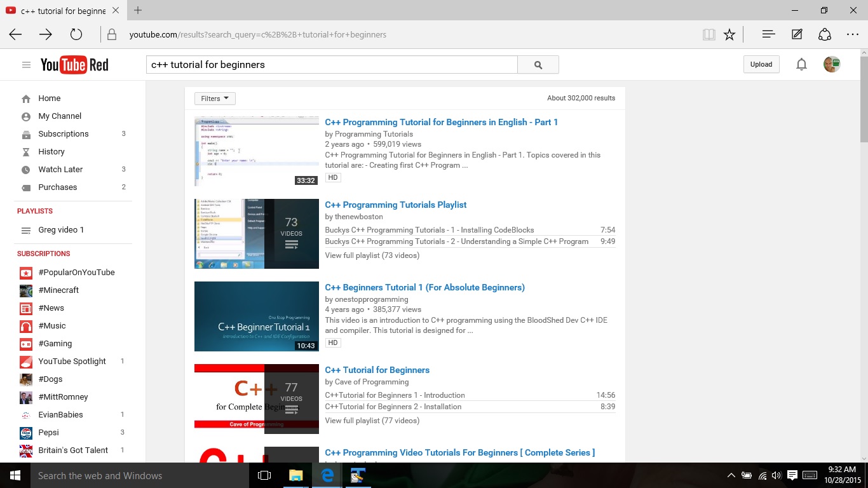Open C++ Beginners Tutorial 1 title link
Image resolution: width=868 pixels, height=488 pixels.
pos(424,287)
